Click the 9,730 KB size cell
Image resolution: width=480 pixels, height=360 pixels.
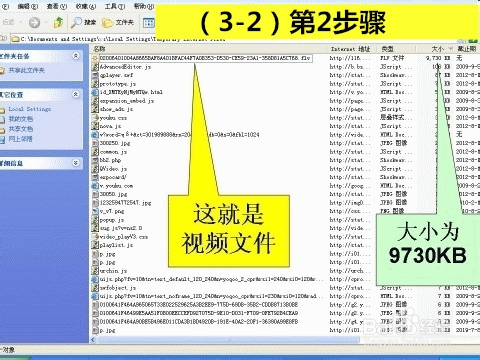pyautogui.click(x=438, y=58)
